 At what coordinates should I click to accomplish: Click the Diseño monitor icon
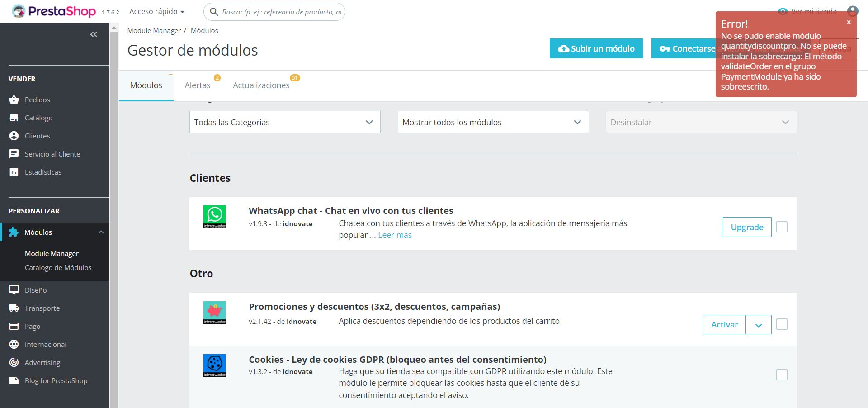(14, 290)
